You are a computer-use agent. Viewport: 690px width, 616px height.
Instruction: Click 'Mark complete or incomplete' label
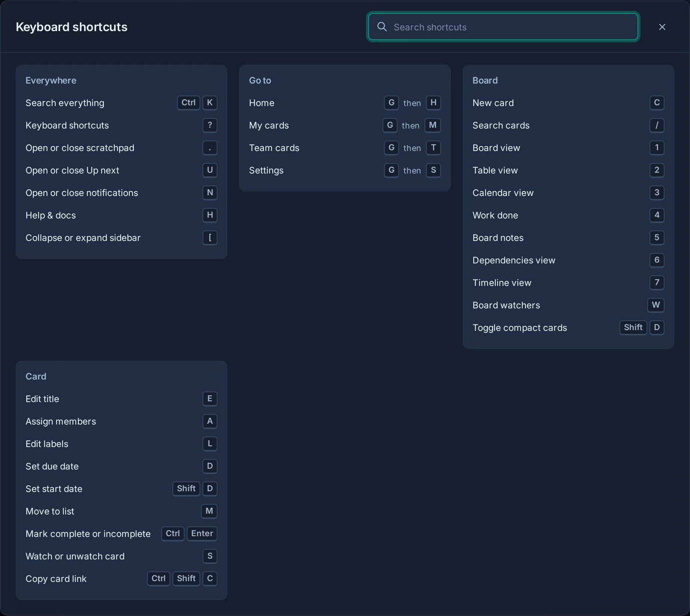pyautogui.click(x=88, y=534)
